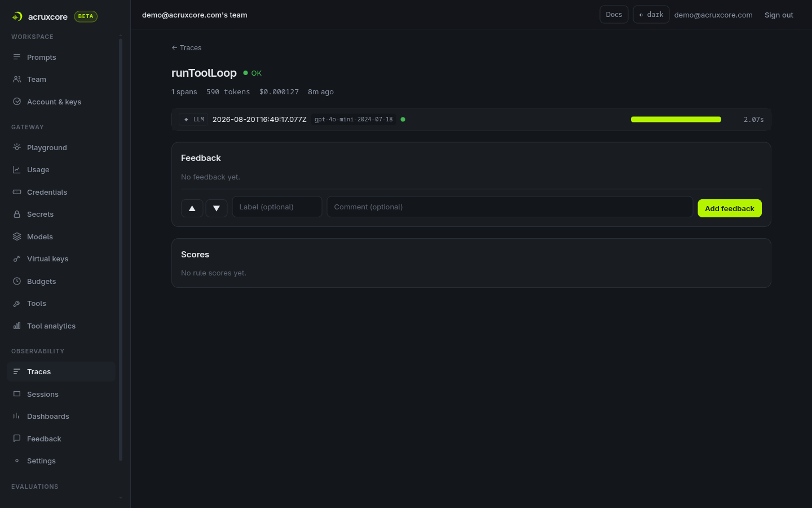Screen dimensions: 812x508
Task: Click the Budgets clock icon
Action: (17, 281)
